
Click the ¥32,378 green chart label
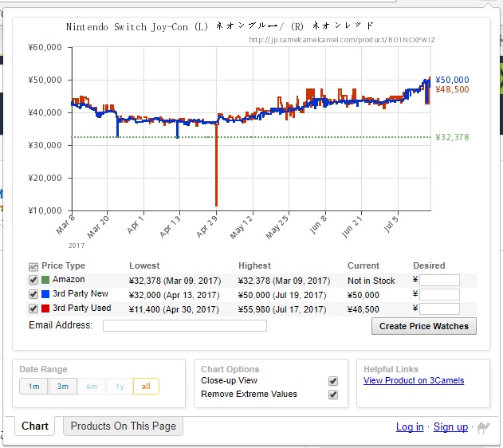coord(452,137)
